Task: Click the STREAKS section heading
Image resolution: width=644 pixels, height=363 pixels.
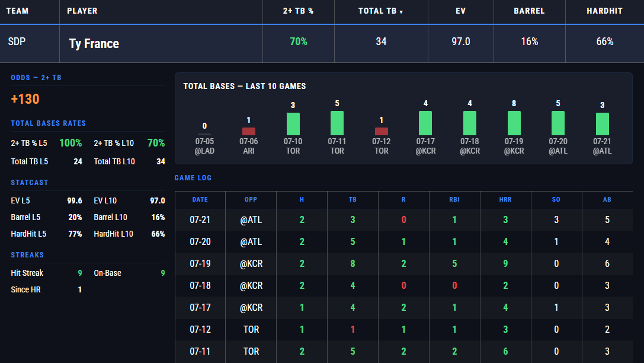Action: [27, 255]
